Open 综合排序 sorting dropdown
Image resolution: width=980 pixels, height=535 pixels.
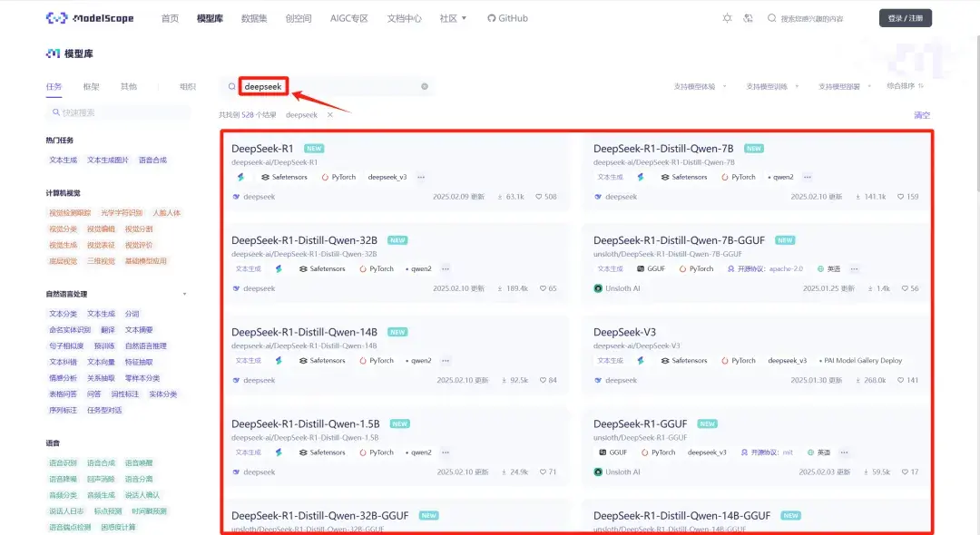tap(906, 86)
